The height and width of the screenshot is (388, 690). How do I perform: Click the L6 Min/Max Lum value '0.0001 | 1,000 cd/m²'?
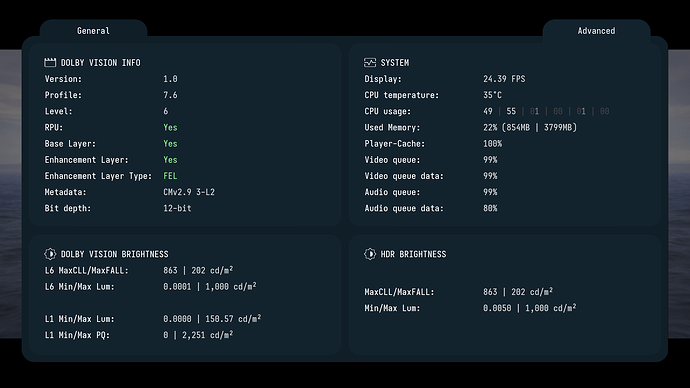(210, 286)
